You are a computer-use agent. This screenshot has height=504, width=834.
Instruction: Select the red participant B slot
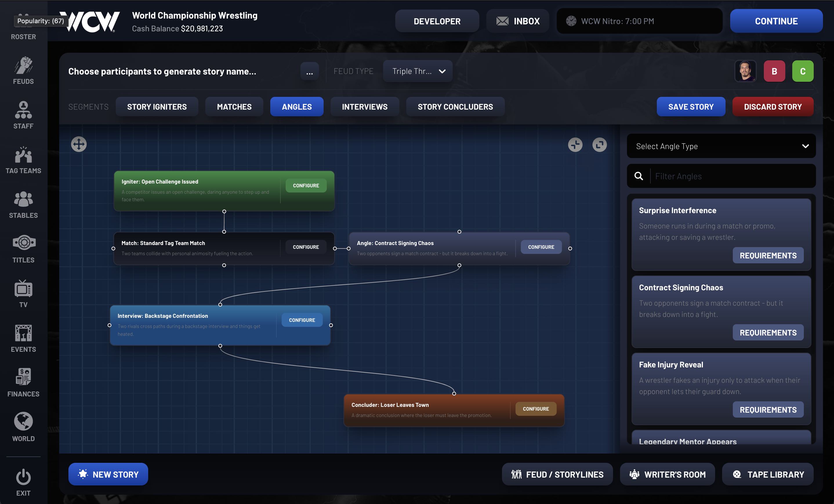[x=774, y=71]
